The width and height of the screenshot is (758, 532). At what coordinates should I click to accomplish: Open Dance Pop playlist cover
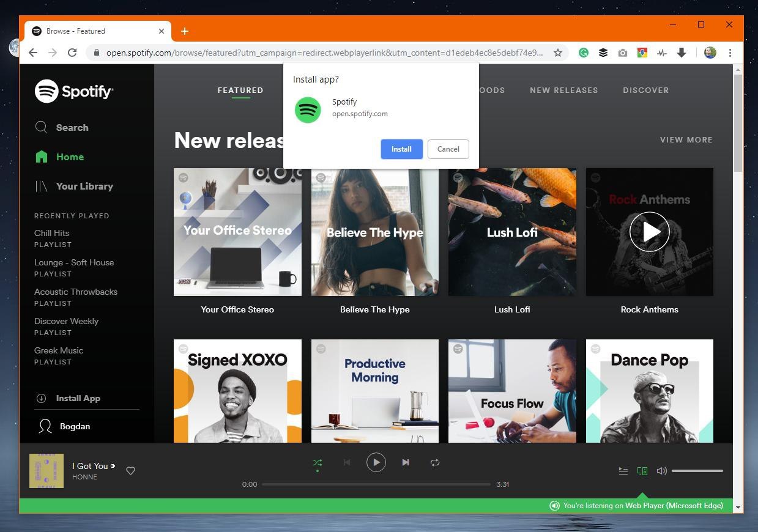pyautogui.click(x=650, y=391)
